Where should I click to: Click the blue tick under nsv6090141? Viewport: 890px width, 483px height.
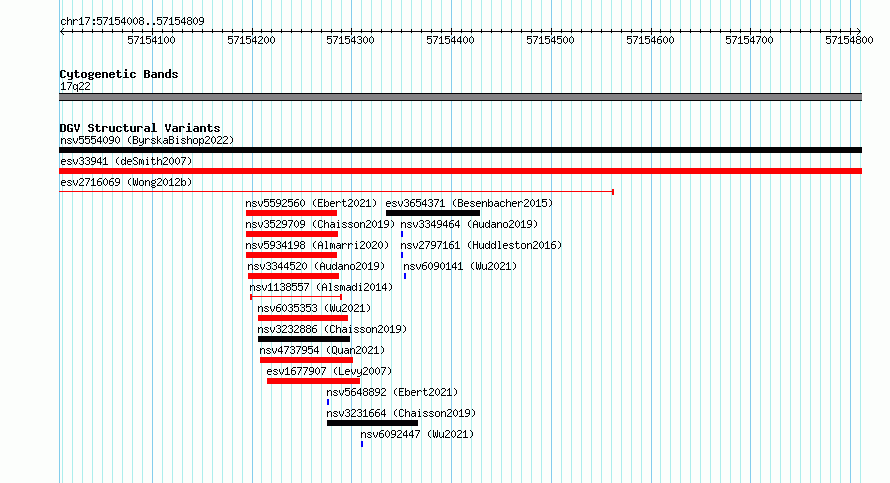(405, 276)
